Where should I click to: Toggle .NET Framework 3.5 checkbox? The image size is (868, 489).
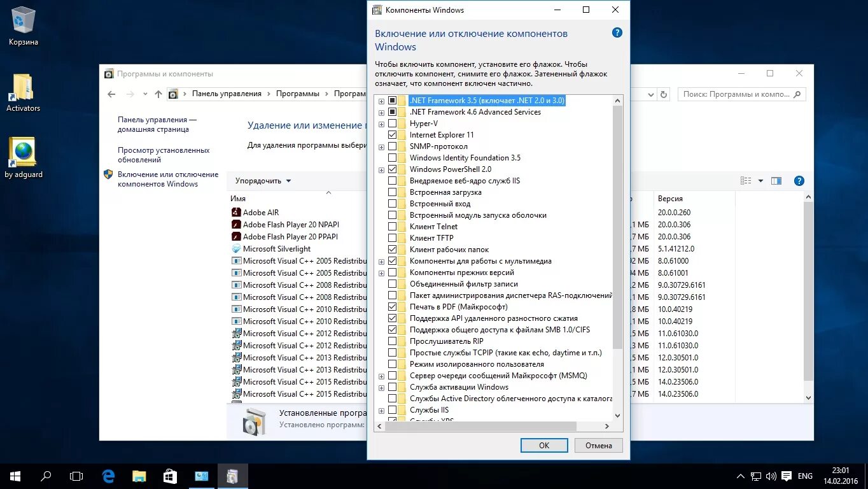click(x=393, y=101)
